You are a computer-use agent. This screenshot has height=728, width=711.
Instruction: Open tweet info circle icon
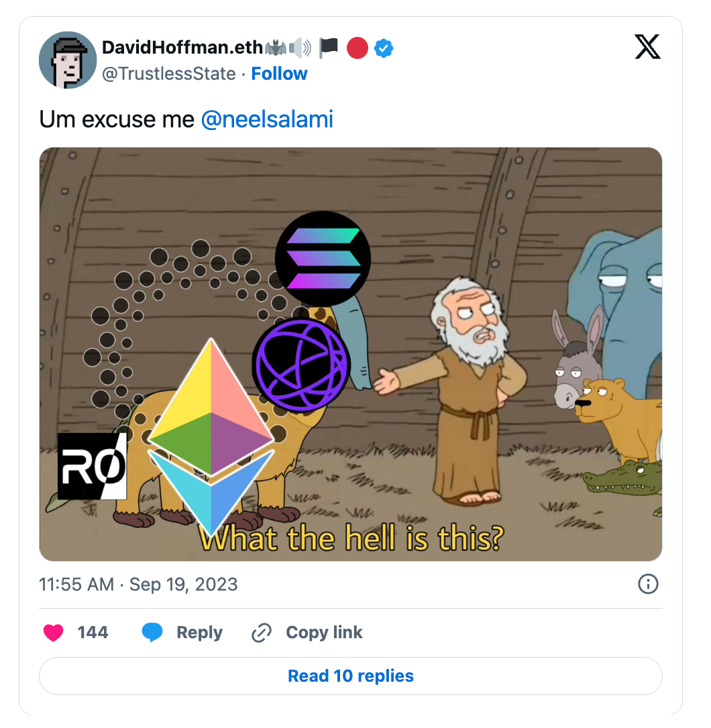(x=648, y=584)
